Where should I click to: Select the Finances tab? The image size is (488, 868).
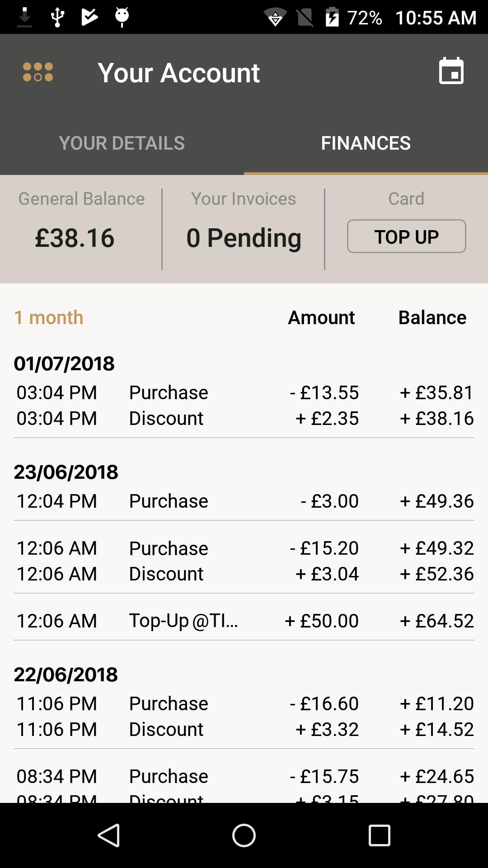366,143
